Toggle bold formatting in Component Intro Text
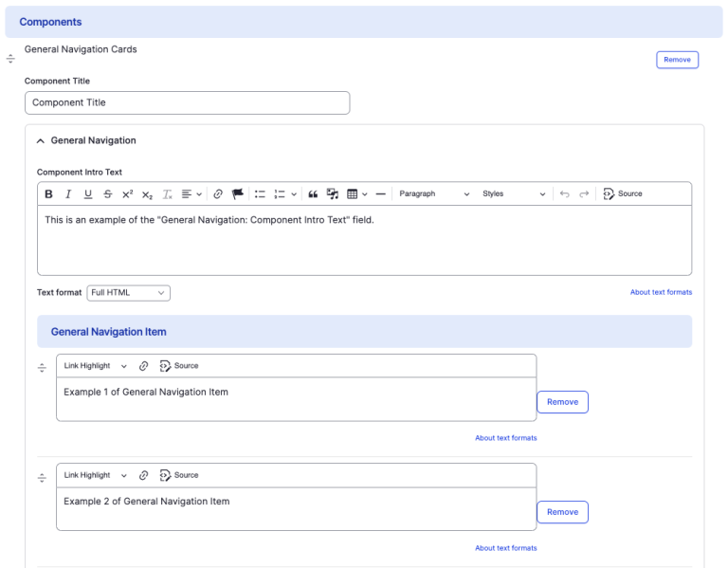 tap(49, 194)
